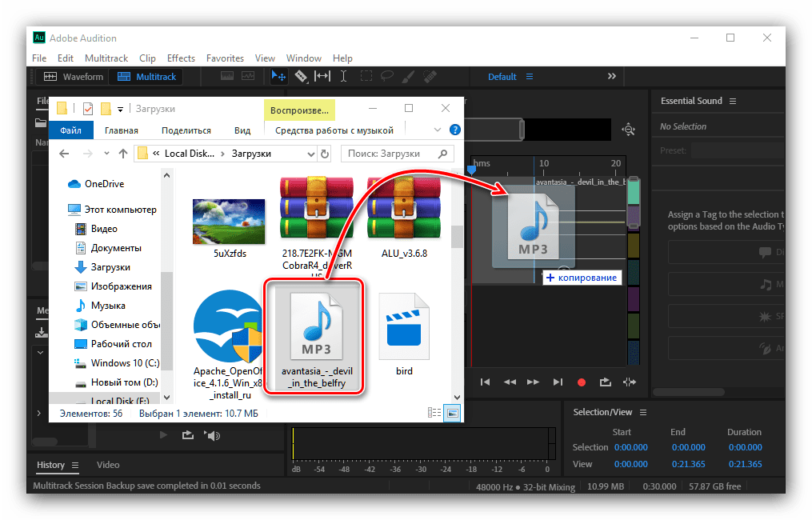812x520 pixels.
Task: Open address bar history dropdown in Explorer
Action: tap(310, 154)
